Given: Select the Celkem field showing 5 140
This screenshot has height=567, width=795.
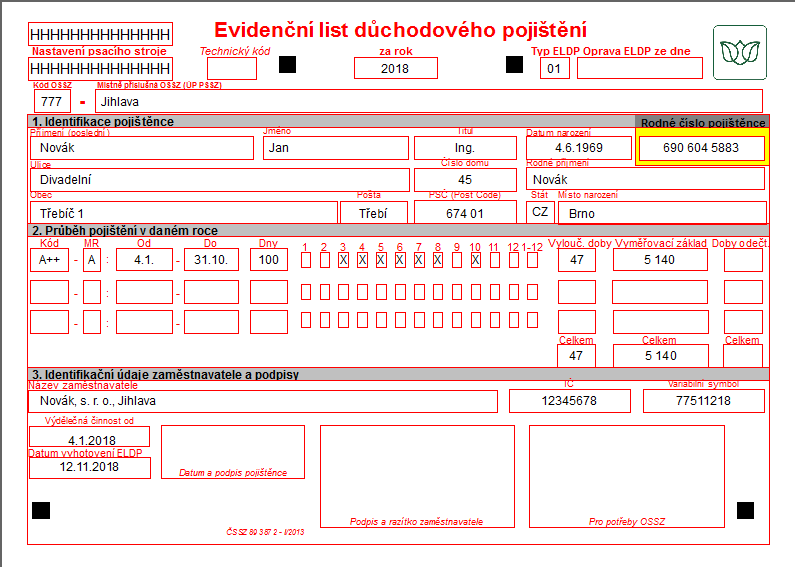Looking at the screenshot, I should pyautogui.click(x=661, y=356).
